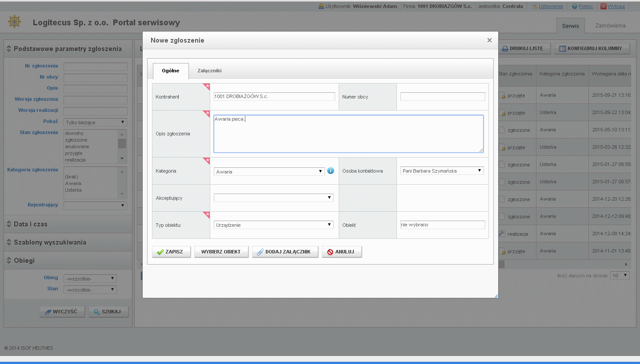
Task: Click the DODAJ ZAŁĄCZNIK button
Action: (x=285, y=252)
